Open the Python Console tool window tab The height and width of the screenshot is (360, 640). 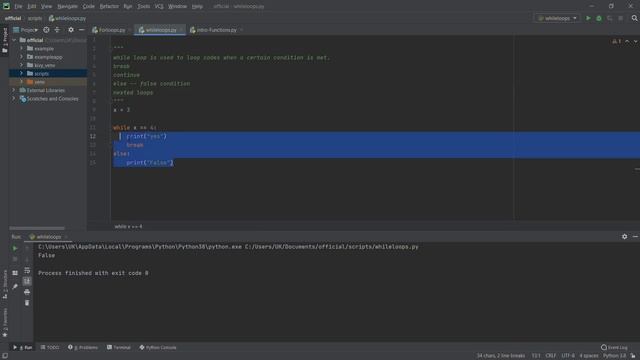point(158,347)
